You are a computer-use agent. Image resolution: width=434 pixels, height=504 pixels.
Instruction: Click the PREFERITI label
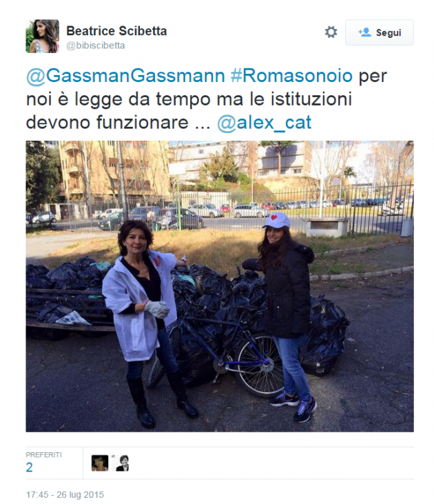(x=43, y=455)
